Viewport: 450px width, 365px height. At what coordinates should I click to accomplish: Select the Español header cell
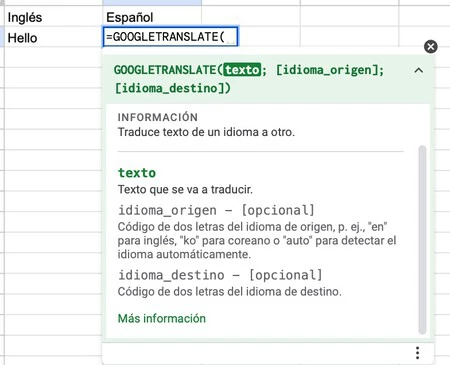[152, 17]
